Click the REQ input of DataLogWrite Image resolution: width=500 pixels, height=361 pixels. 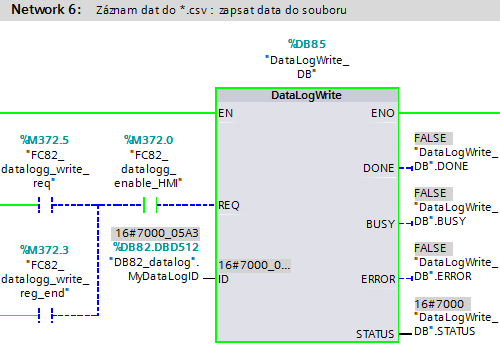(x=229, y=205)
